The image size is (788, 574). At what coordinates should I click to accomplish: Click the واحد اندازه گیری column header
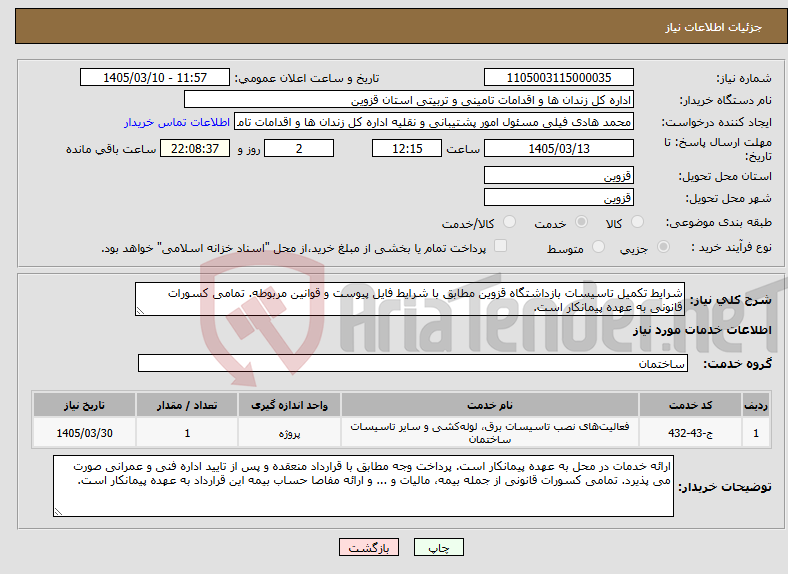pyautogui.click(x=289, y=405)
